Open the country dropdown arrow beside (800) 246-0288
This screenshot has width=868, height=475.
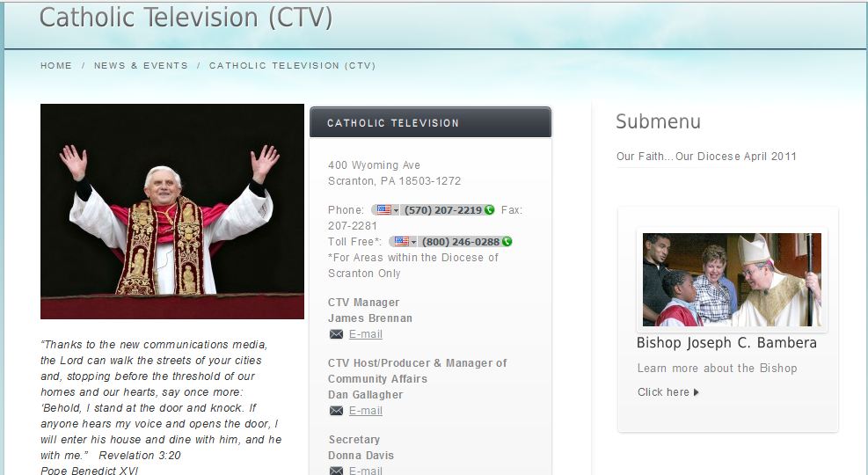click(x=413, y=243)
